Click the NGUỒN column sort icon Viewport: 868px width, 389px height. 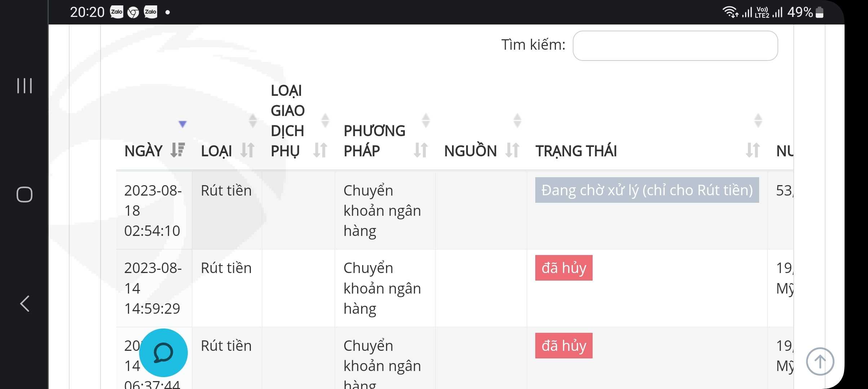point(512,150)
